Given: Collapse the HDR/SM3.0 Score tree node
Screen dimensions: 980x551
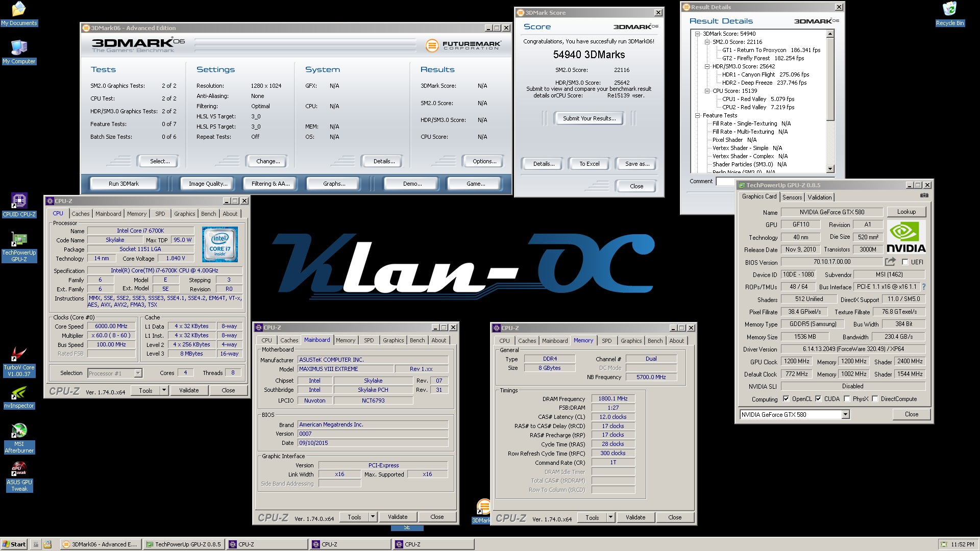Looking at the screenshot, I should coord(707,66).
